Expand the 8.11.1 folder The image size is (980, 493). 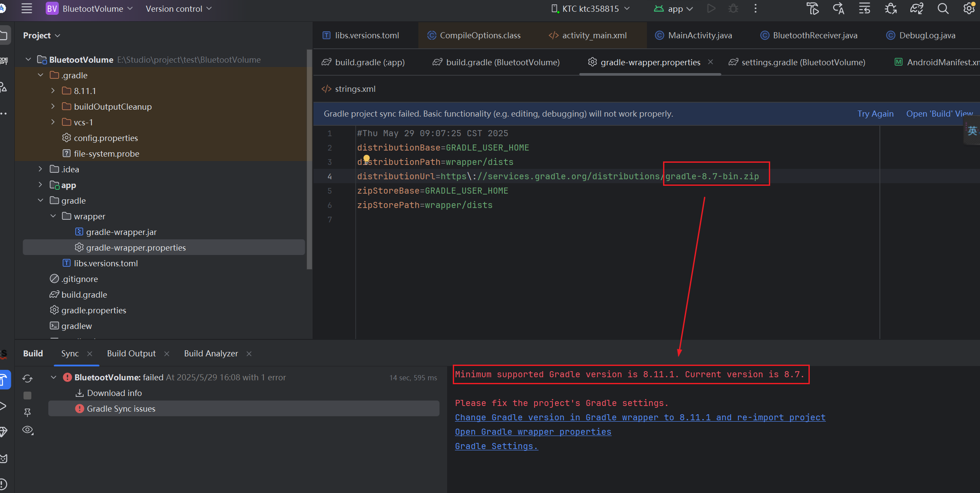click(53, 91)
